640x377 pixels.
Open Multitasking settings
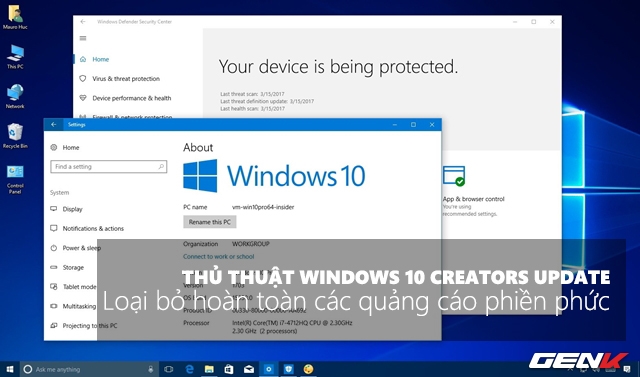click(79, 306)
